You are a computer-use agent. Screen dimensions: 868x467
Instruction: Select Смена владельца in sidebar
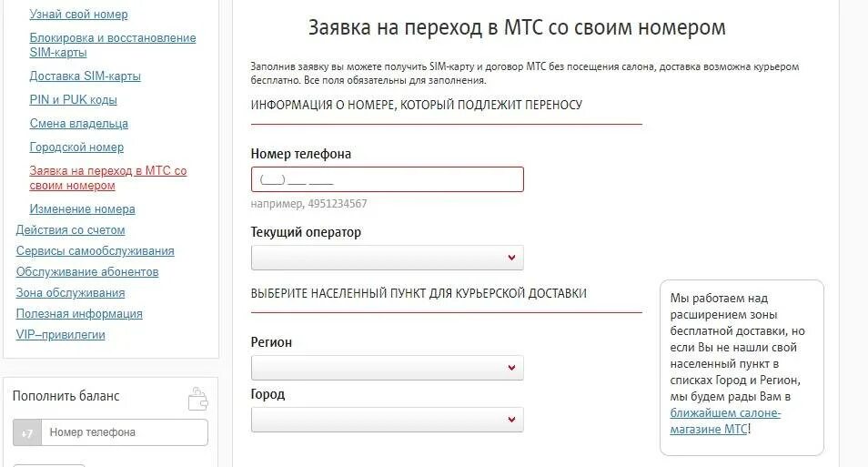point(78,124)
